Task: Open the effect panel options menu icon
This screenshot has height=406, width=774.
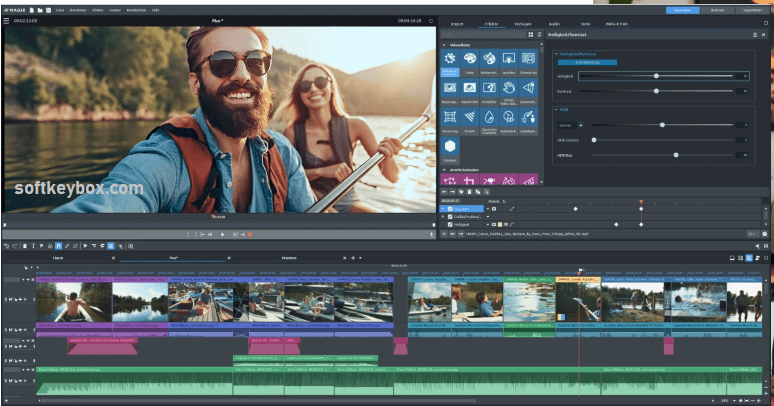Action: (x=755, y=35)
